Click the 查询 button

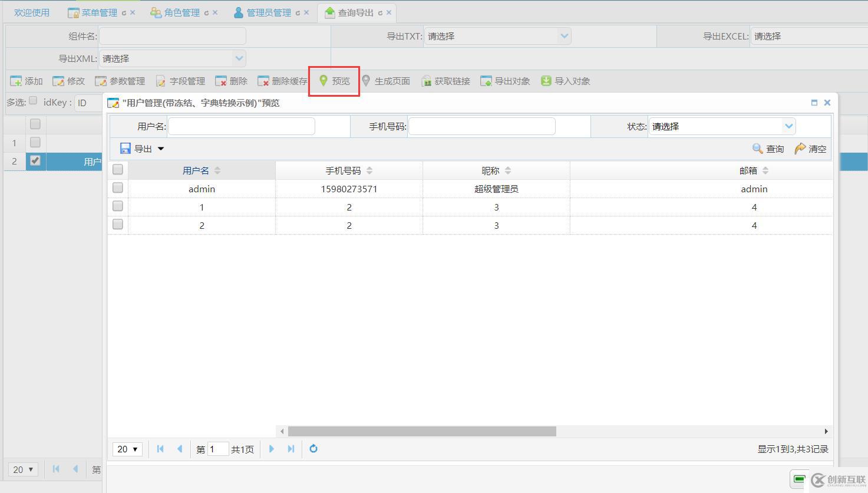click(x=767, y=149)
